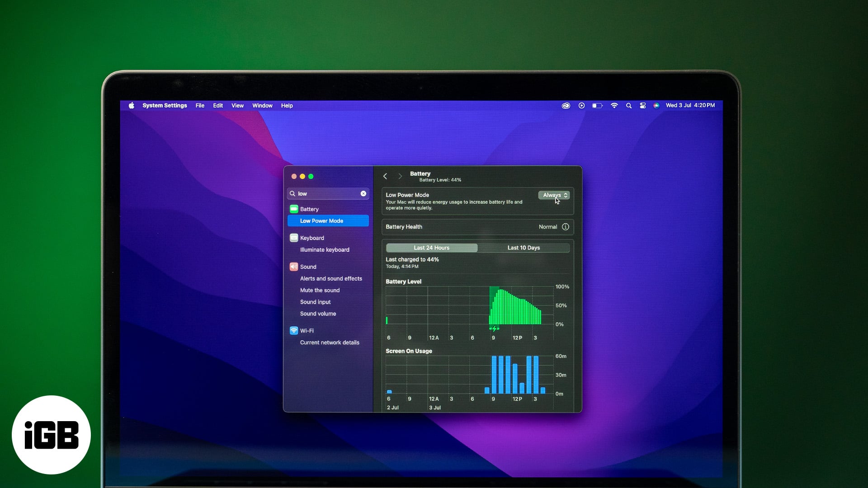The image size is (868, 488).
Task: Click the back navigation arrow
Action: [x=387, y=175]
